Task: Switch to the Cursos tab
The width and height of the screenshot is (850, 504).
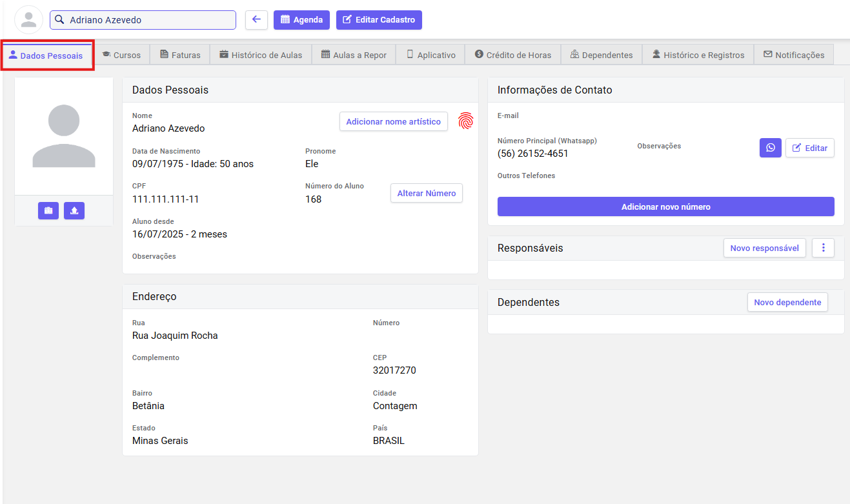Action: tap(121, 55)
